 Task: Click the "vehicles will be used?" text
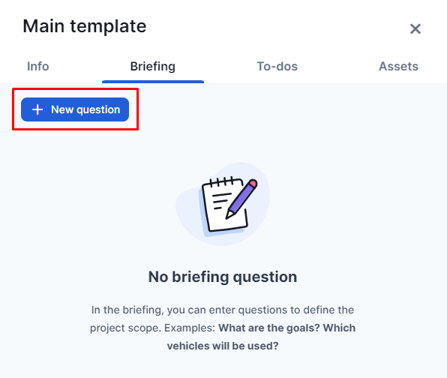click(x=223, y=346)
